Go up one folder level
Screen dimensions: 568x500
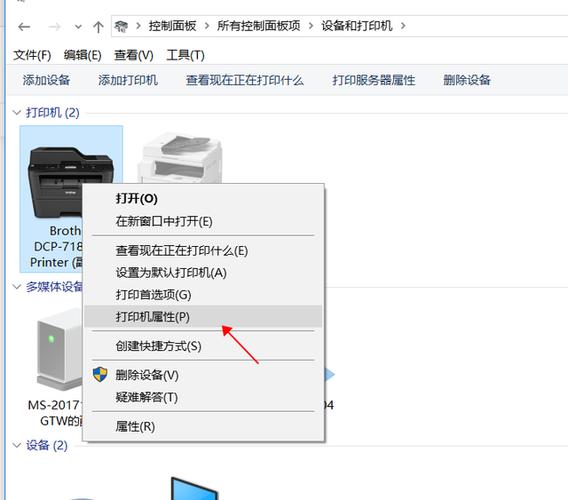coord(98,27)
